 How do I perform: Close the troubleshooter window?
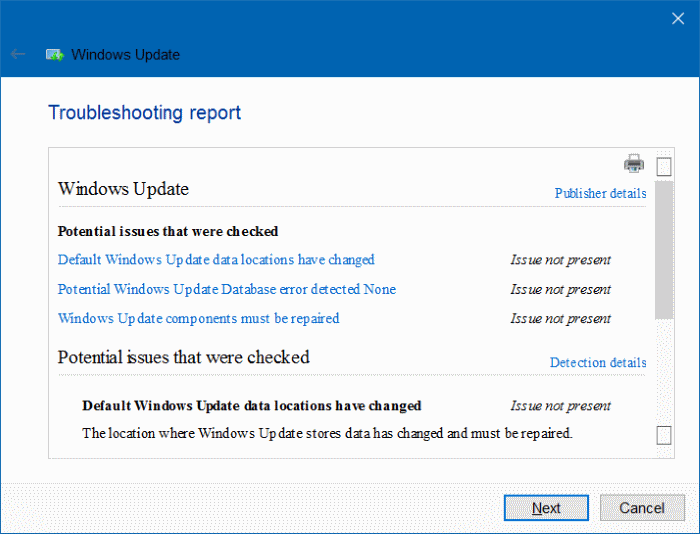[x=678, y=18]
